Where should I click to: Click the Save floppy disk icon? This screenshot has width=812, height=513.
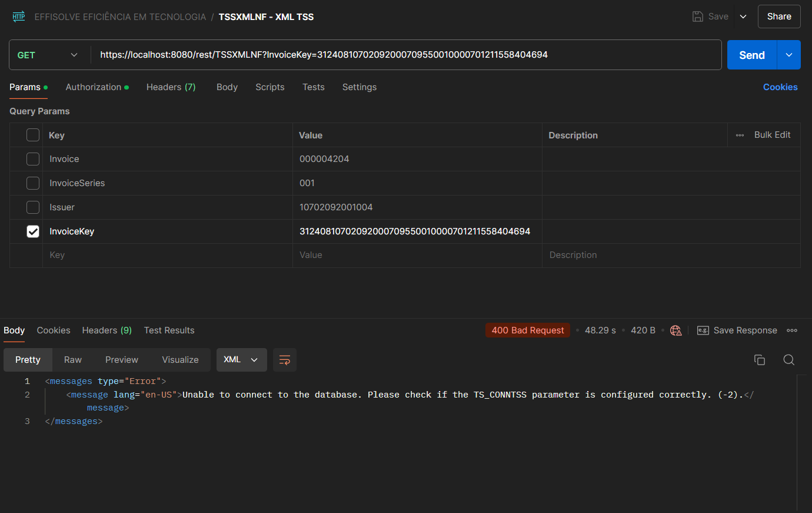pos(698,16)
